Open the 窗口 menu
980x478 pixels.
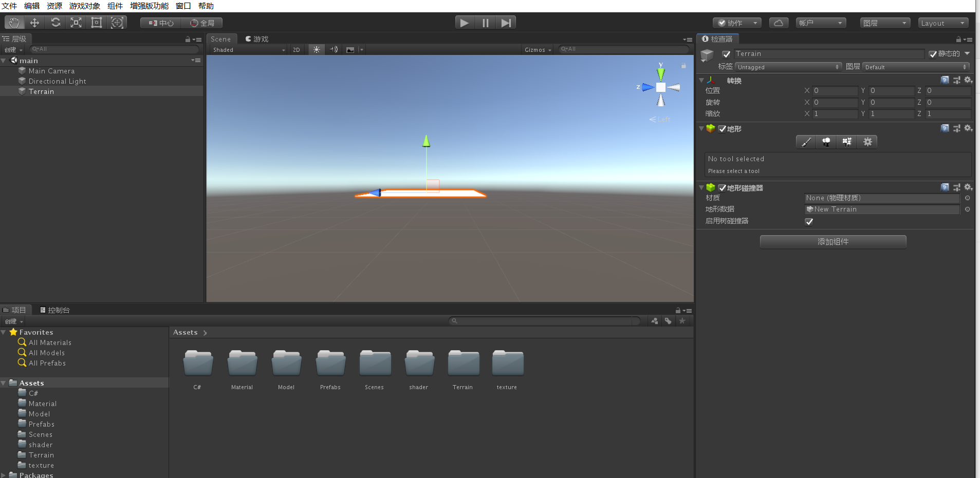tap(183, 6)
